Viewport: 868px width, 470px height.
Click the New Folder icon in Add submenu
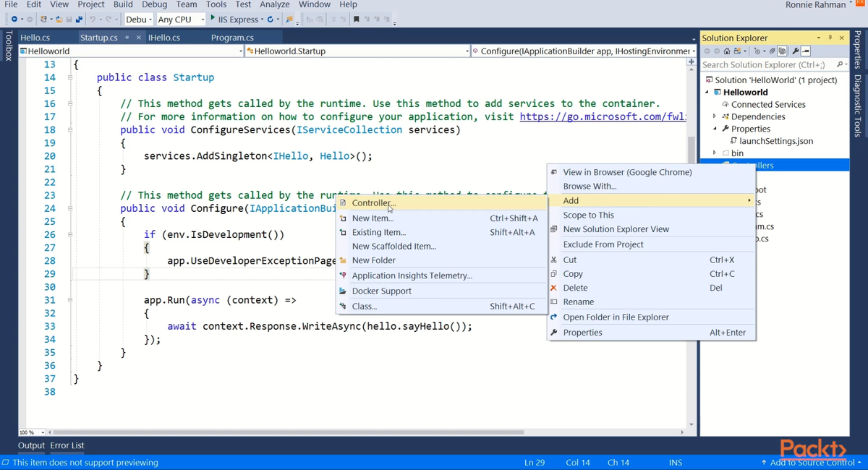point(343,260)
